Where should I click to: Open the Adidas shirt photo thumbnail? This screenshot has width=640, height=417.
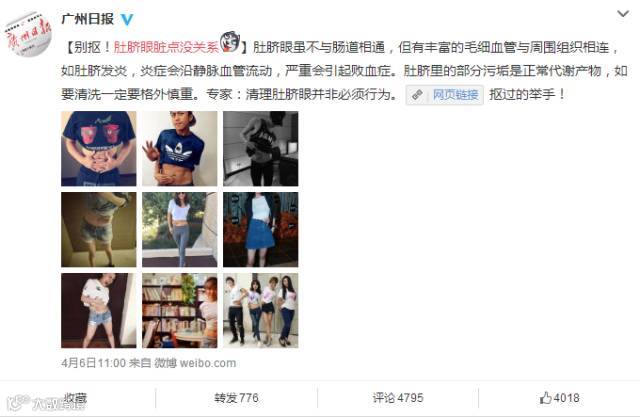180,149
